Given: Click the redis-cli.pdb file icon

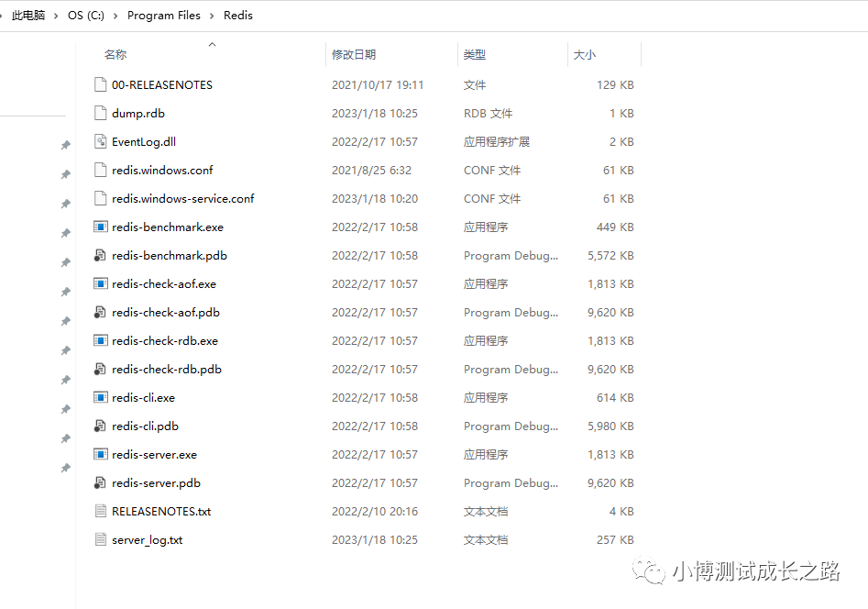Looking at the screenshot, I should coord(100,426).
